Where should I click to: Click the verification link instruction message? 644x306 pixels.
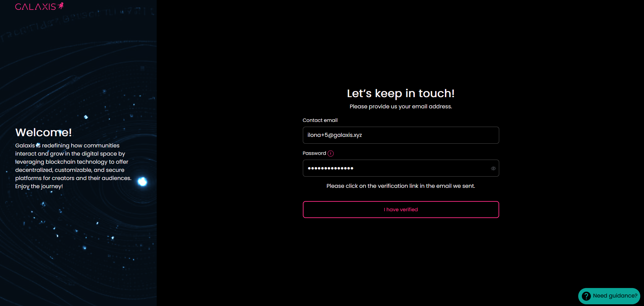(401, 186)
